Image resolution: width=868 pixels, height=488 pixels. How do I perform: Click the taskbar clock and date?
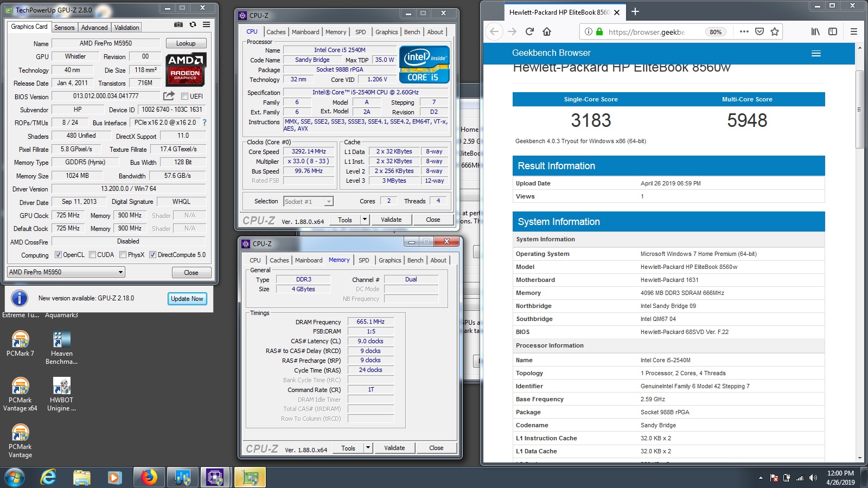[x=840, y=478]
